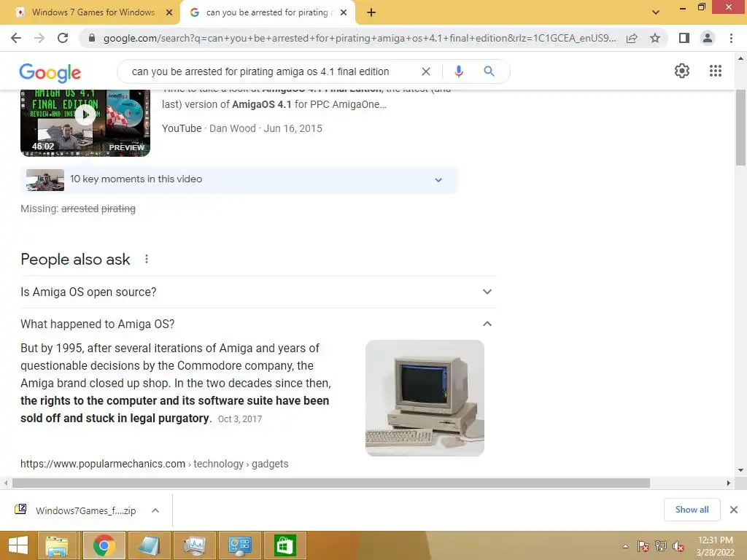Open File Explorer from taskbar
This screenshot has width=747, height=560.
tap(57, 545)
